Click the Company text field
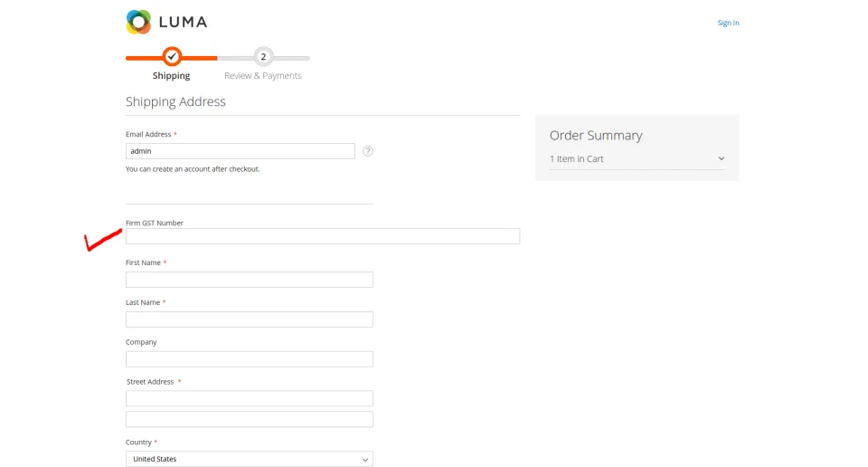This screenshot has height=467, width=868. coord(250,359)
